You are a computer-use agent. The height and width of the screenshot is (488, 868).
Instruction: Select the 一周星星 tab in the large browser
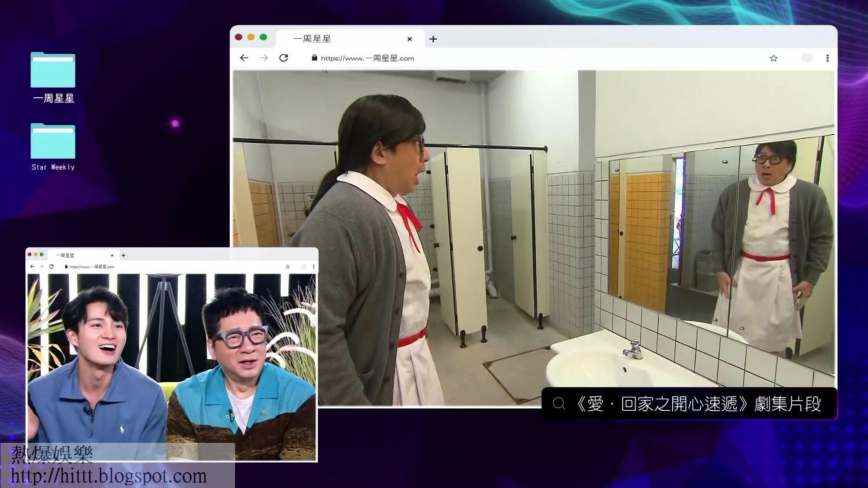pyautogui.click(x=350, y=39)
